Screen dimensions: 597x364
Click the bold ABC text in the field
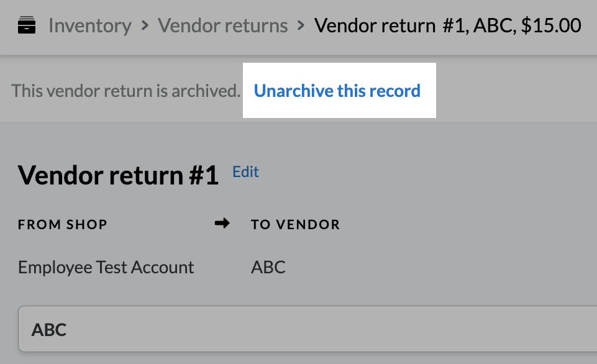point(49,329)
